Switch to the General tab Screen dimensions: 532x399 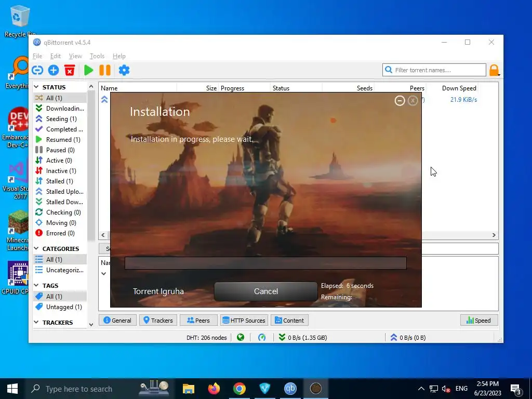coord(117,320)
